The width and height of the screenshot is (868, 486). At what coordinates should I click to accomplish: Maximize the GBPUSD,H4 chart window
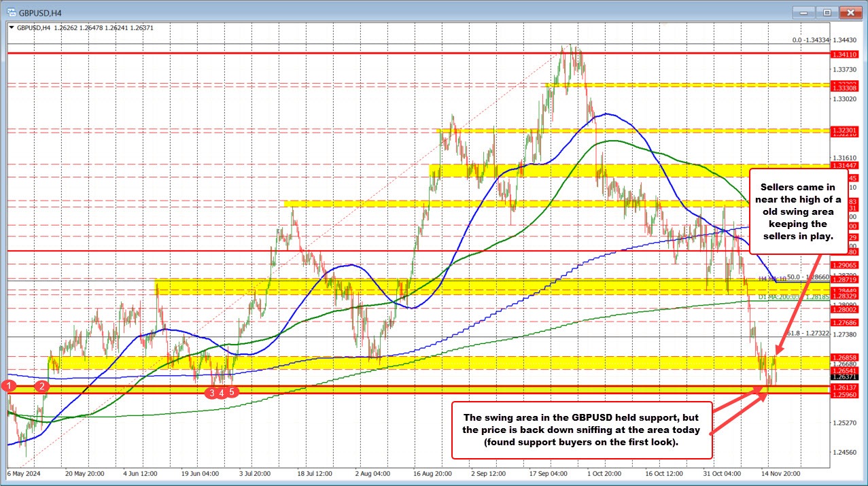(x=827, y=12)
